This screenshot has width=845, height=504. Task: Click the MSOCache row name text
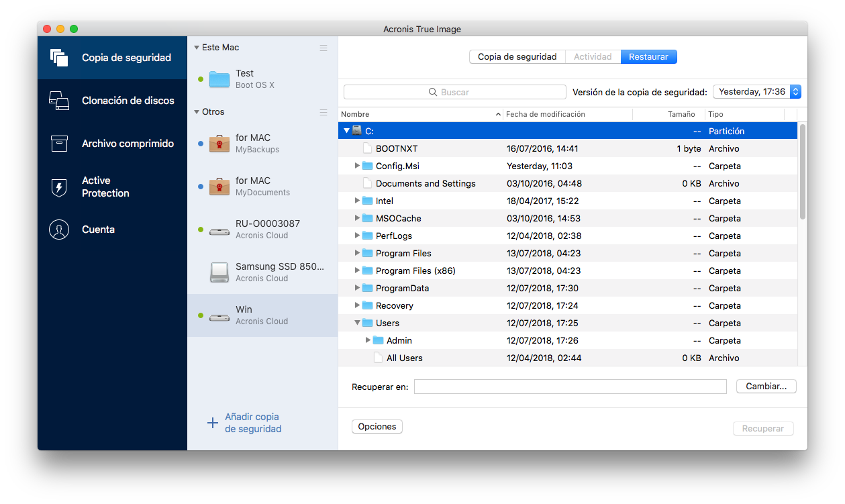(399, 218)
